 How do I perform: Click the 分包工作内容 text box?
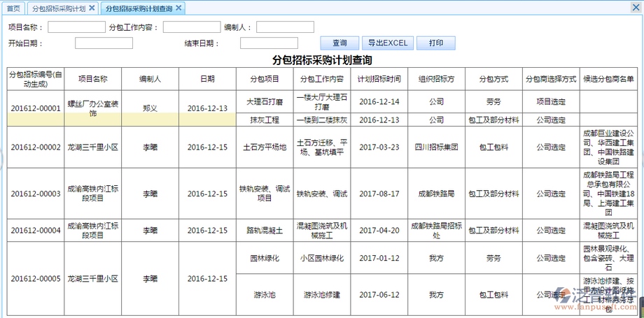191,27
